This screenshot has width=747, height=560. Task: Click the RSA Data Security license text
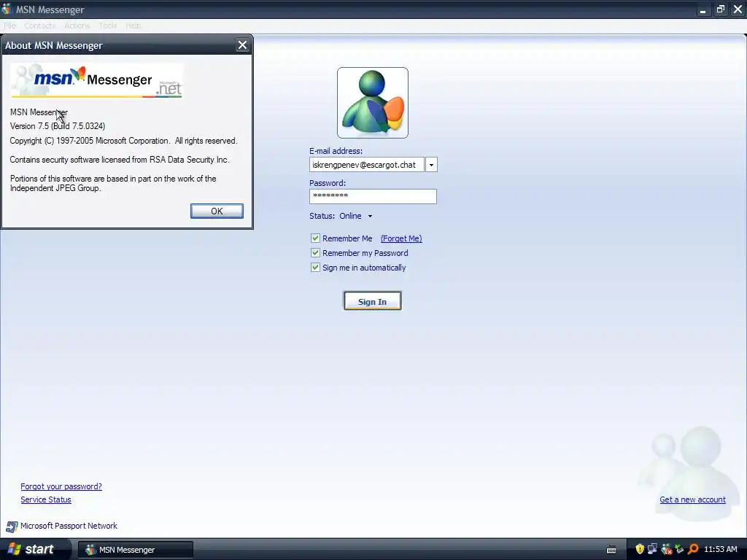[120, 160]
